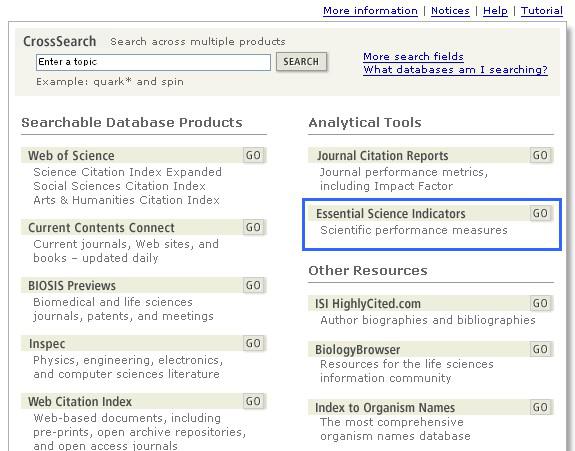
Task: Open Journal Citation Reports with GO
Action: coord(541,155)
